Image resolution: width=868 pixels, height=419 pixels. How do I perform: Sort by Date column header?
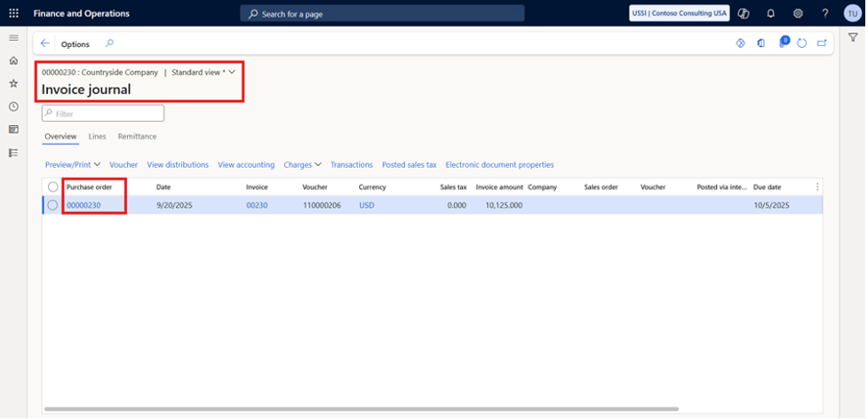click(163, 186)
